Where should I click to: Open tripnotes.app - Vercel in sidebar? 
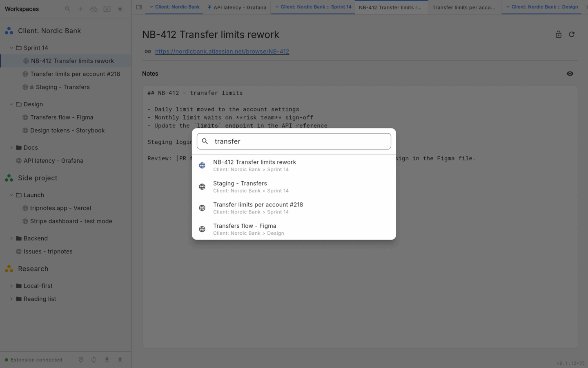[x=60, y=208]
